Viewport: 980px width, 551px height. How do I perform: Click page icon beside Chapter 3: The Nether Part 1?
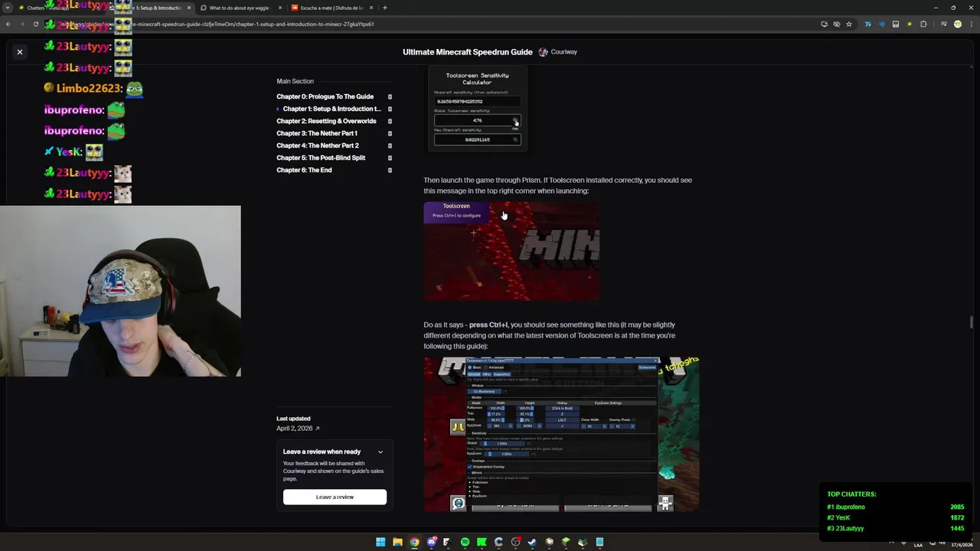pyautogui.click(x=390, y=133)
